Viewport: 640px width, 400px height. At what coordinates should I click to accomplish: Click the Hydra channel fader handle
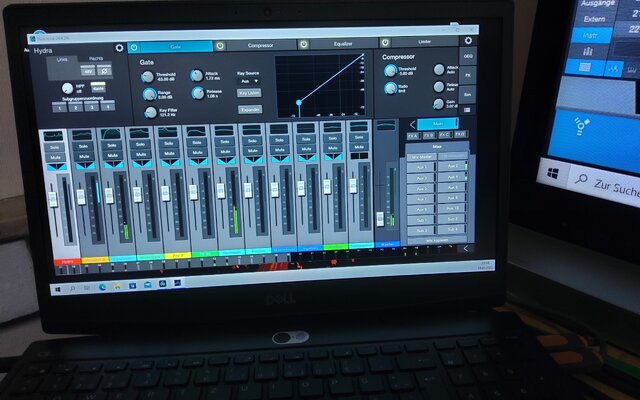pyautogui.click(x=53, y=199)
